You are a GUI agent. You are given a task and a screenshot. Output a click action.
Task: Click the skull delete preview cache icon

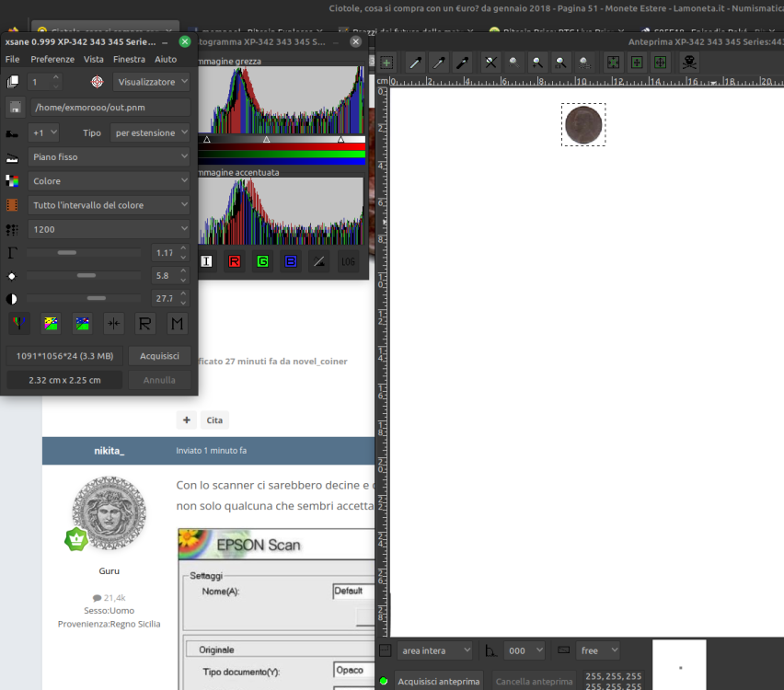[688, 63]
